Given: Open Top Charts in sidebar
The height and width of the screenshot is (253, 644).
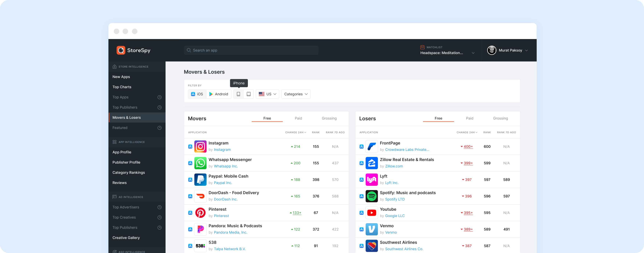Looking at the screenshot, I should point(137,87).
